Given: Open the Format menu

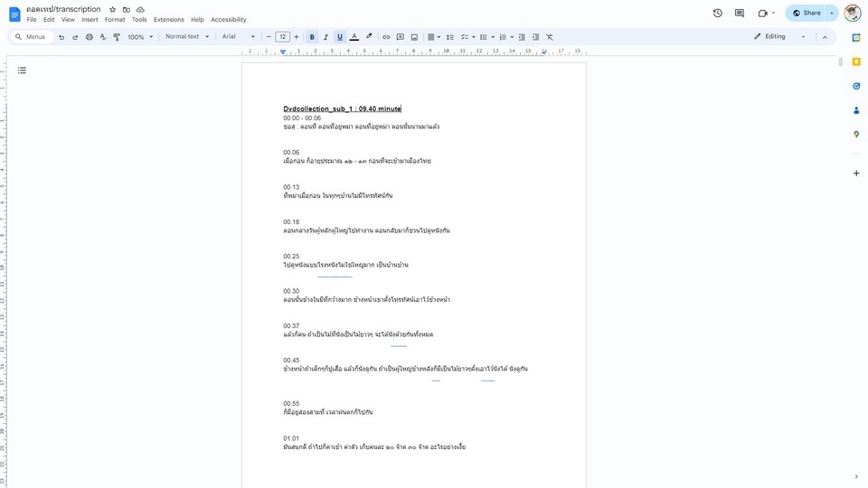Looking at the screenshot, I should tap(115, 19).
